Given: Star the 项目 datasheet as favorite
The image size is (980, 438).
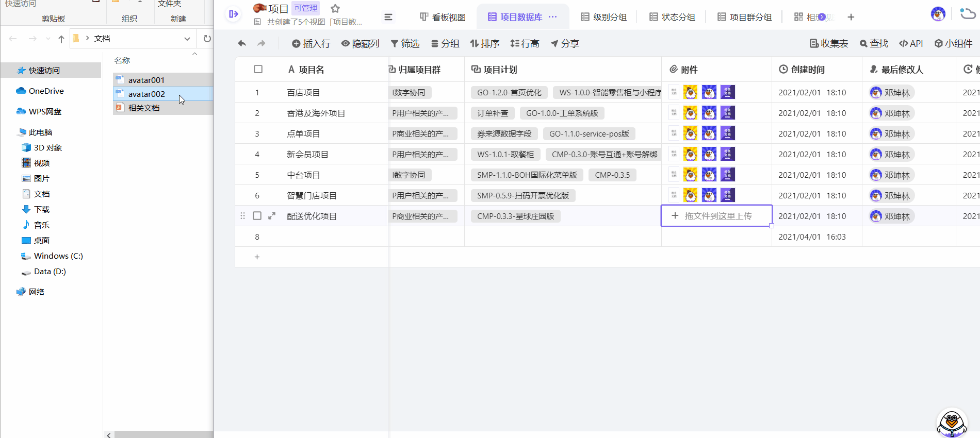Looking at the screenshot, I should click(x=335, y=9).
